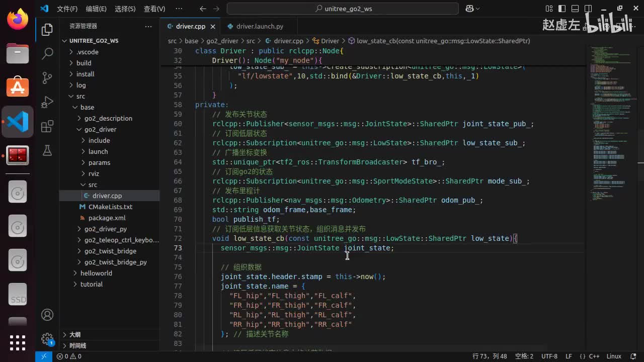This screenshot has width=644, height=362.
Task: Open Files manager from the Ubuntu dock
Action: pos(18,53)
